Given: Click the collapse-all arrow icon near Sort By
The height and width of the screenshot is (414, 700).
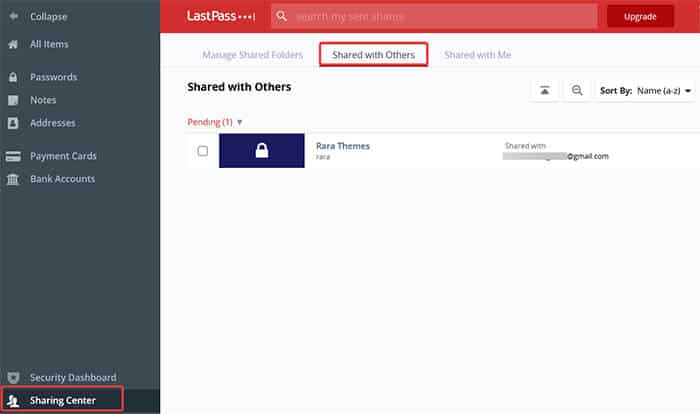Looking at the screenshot, I should (x=545, y=91).
